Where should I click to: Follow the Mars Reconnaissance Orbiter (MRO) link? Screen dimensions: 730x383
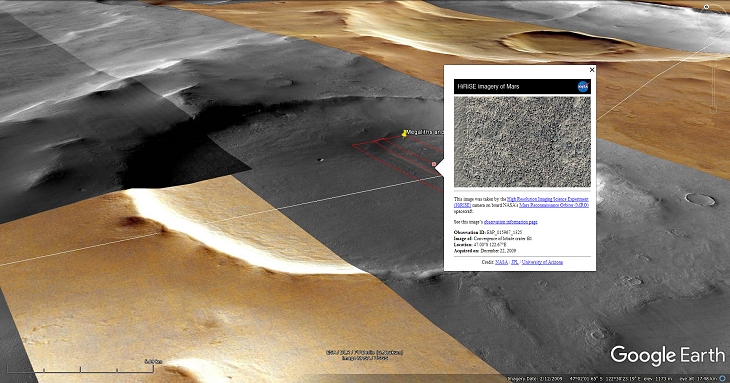click(554, 205)
